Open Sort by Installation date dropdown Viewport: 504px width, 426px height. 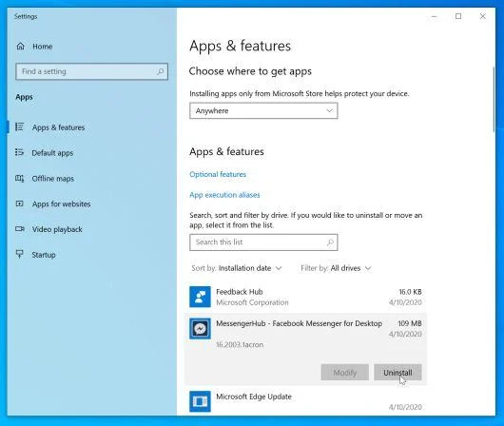point(237,268)
